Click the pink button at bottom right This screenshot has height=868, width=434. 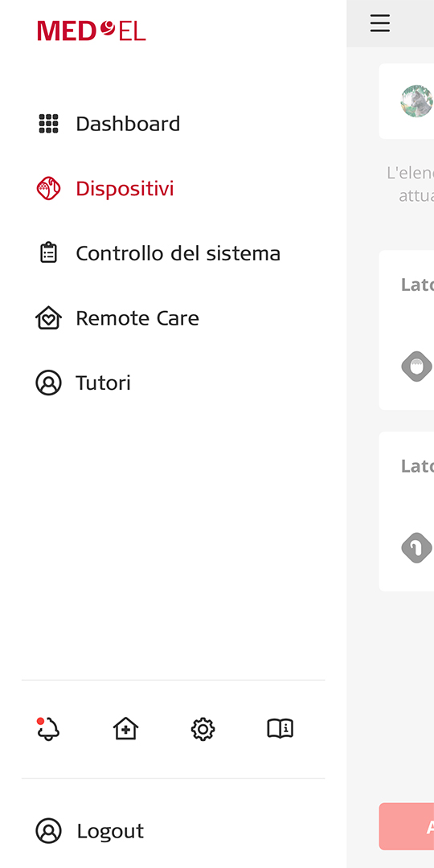pyautogui.click(x=407, y=826)
